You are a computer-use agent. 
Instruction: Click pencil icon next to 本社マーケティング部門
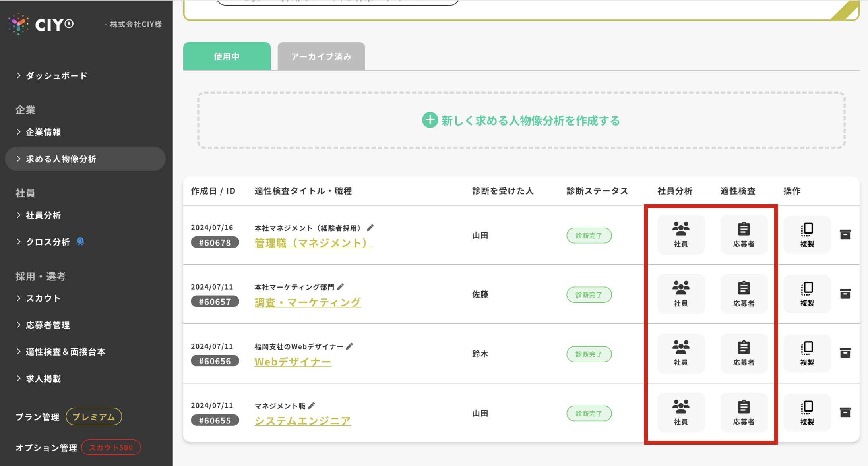coord(341,287)
